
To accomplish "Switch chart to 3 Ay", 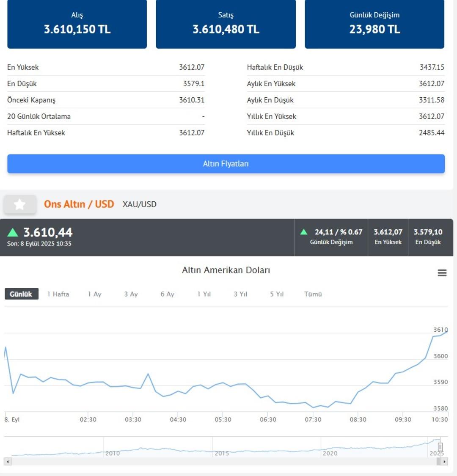I will (131, 294).
